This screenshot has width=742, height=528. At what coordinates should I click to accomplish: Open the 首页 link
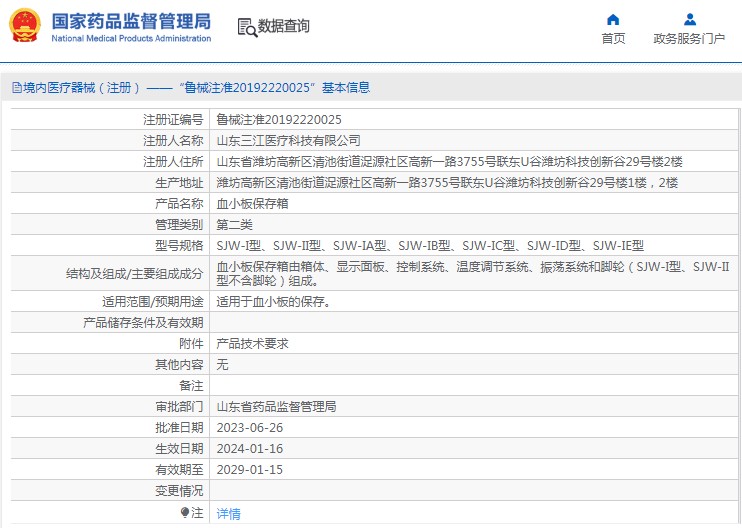point(613,38)
